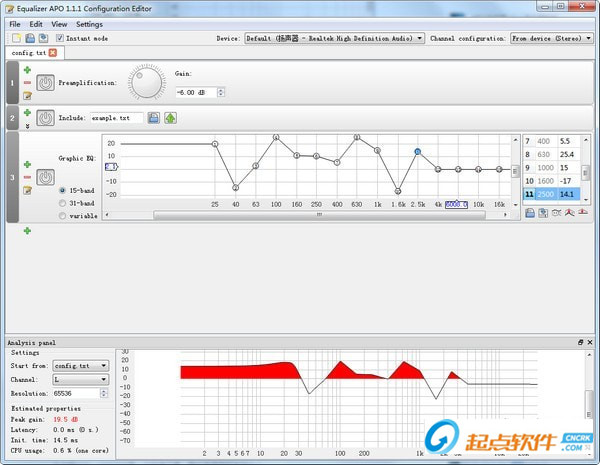Viewport: 600px width, 465px height.
Task: Click the Save toolbar icon
Action: pos(43,38)
